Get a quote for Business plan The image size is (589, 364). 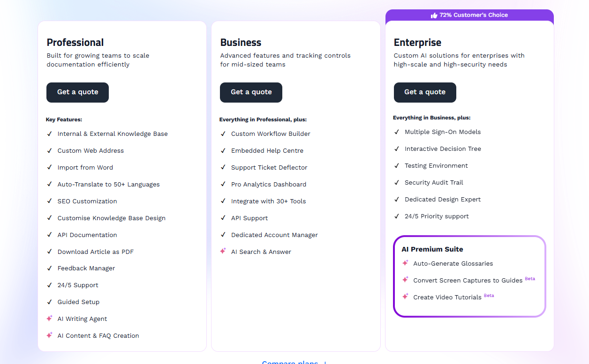pos(251,92)
